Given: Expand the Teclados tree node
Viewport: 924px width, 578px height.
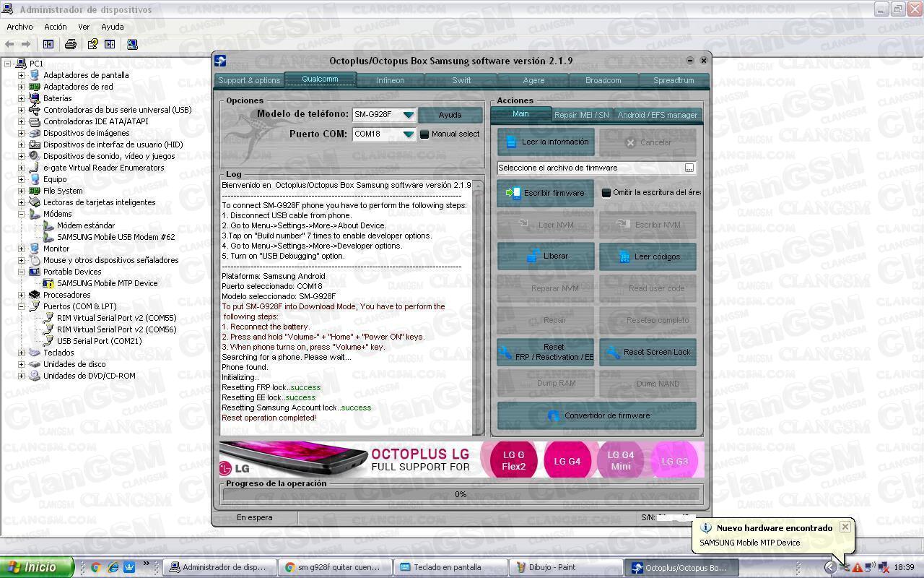Looking at the screenshot, I should click(21, 353).
